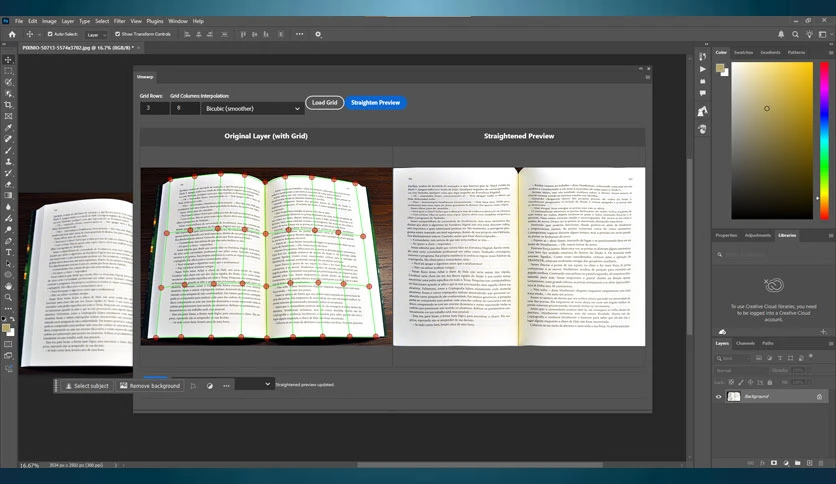Expand the dropdown in the contextual task bar
The height and width of the screenshot is (484, 836).
254,384
